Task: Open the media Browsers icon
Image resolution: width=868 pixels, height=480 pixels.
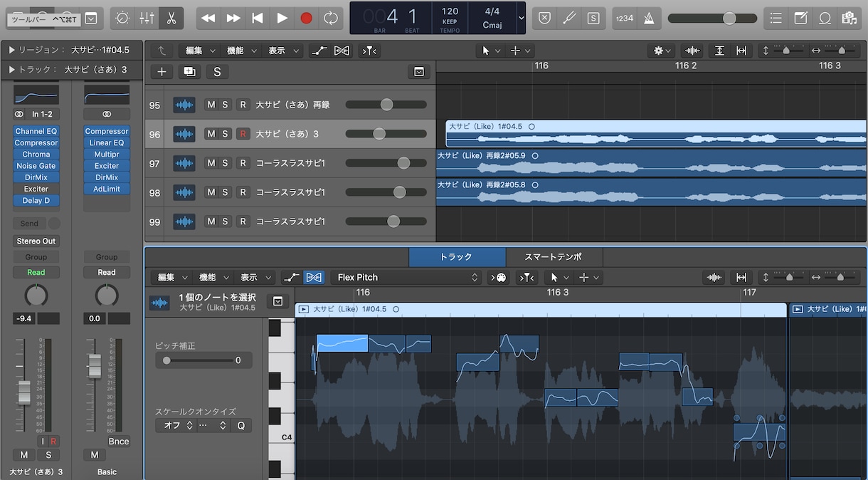Action: [x=849, y=19]
